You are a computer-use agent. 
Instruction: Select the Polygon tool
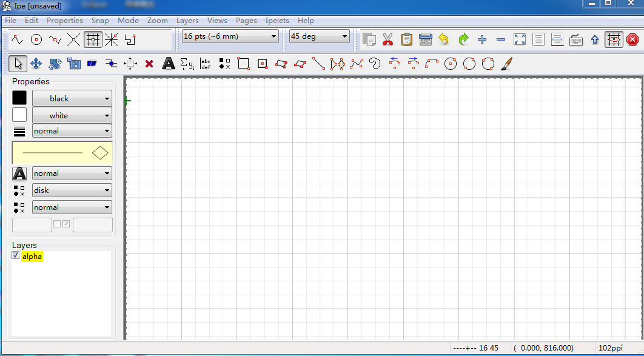(x=338, y=63)
